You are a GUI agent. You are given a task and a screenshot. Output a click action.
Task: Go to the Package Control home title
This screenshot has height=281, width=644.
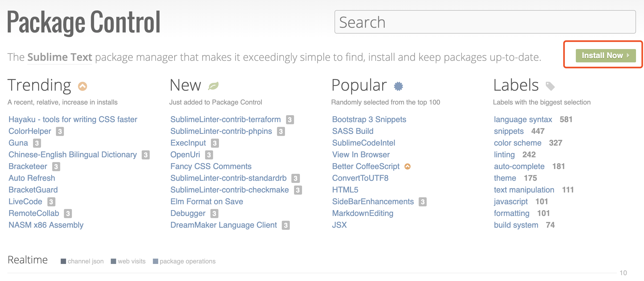click(84, 22)
